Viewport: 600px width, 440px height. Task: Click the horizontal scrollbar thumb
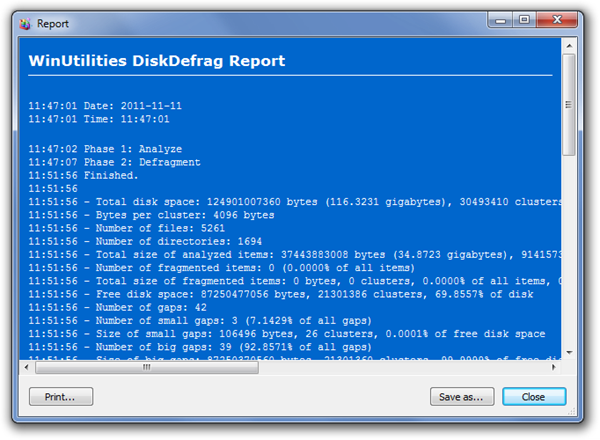147,367
